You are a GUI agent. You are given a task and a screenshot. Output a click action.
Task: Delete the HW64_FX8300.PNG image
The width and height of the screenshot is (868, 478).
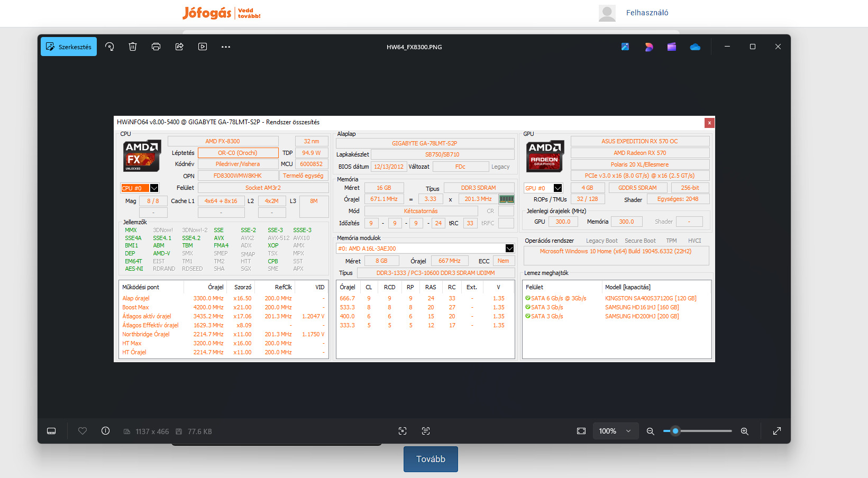click(x=133, y=47)
